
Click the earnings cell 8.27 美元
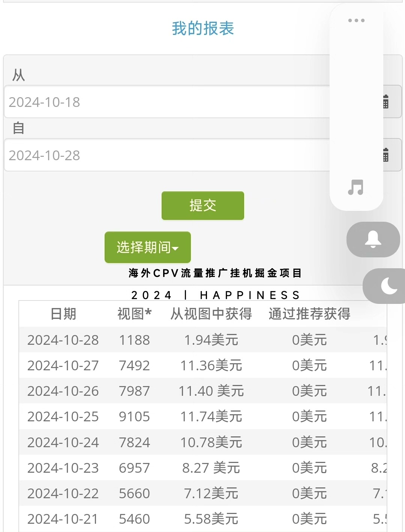[211, 468]
